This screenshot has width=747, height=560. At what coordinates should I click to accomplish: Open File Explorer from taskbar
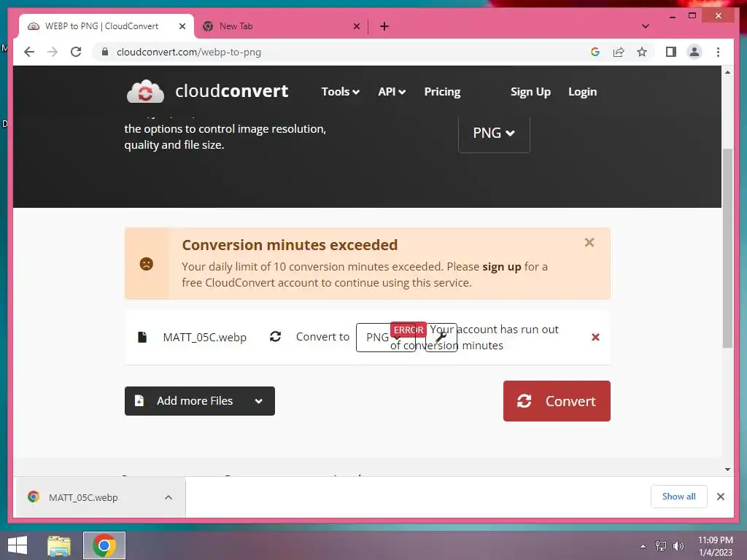[x=58, y=545]
